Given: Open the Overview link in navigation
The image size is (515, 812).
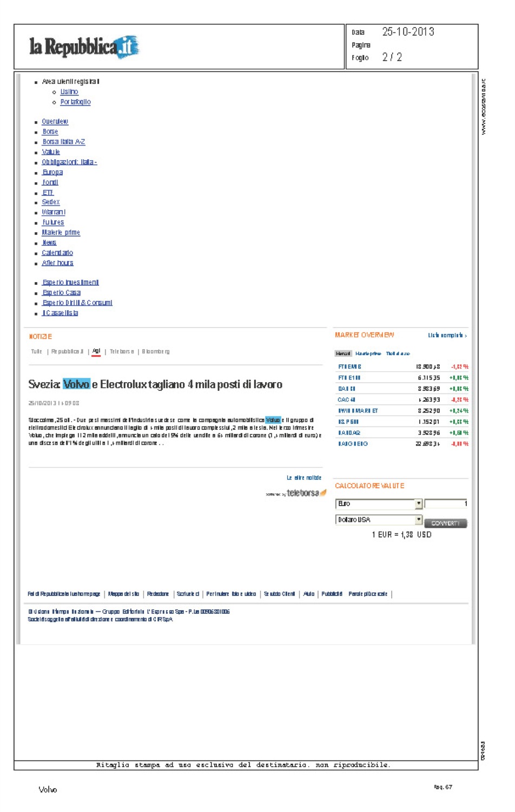Looking at the screenshot, I should [55, 122].
